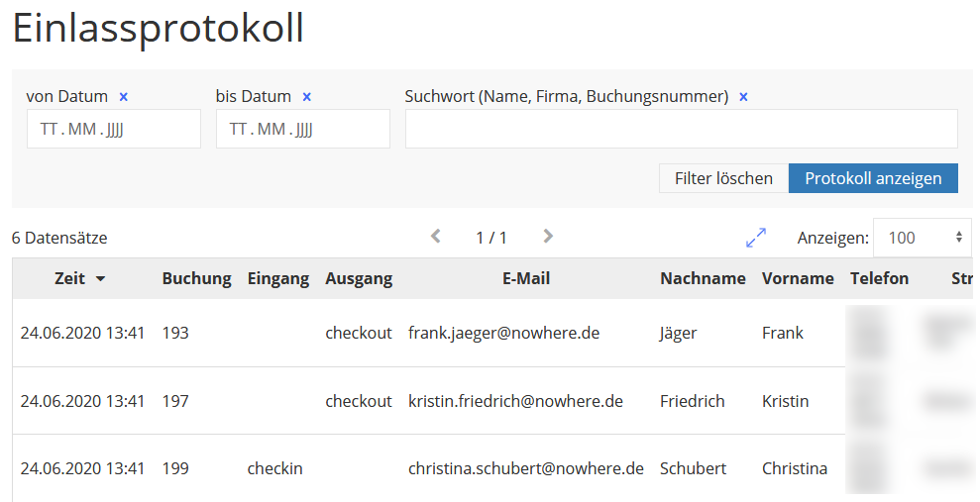Click Protokoll anzeigen button
The width and height of the screenshot is (980, 502).
[873, 178]
